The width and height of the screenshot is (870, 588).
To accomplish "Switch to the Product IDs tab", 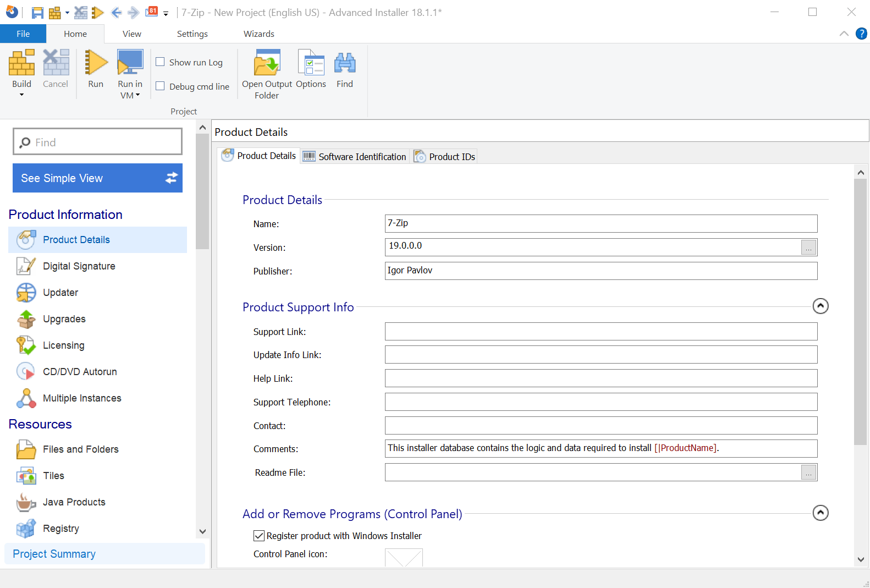I will tap(444, 156).
